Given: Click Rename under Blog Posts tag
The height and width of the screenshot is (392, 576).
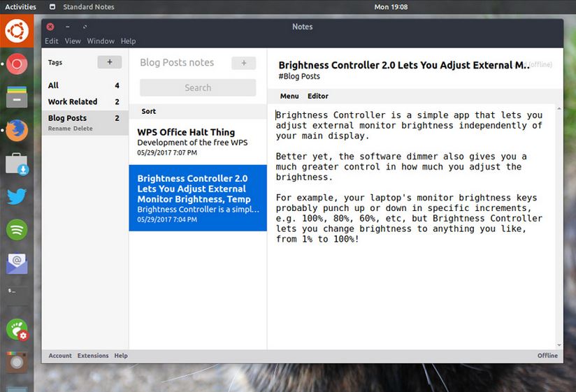Looking at the screenshot, I should click(59, 129).
